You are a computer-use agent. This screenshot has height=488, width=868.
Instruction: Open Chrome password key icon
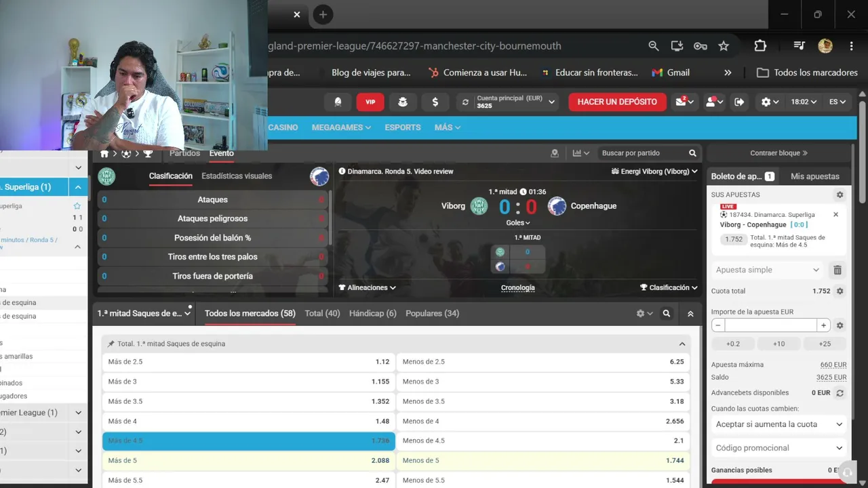click(701, 46)
